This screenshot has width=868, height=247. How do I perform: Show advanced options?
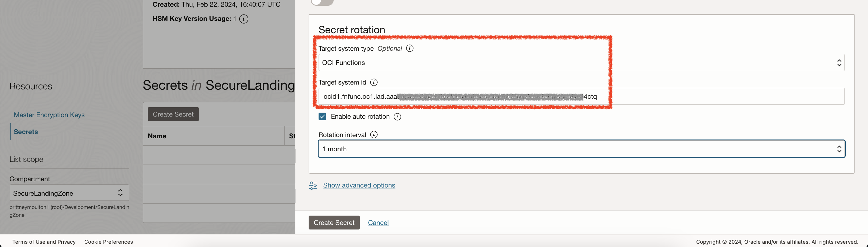click(x=359, y=185)
